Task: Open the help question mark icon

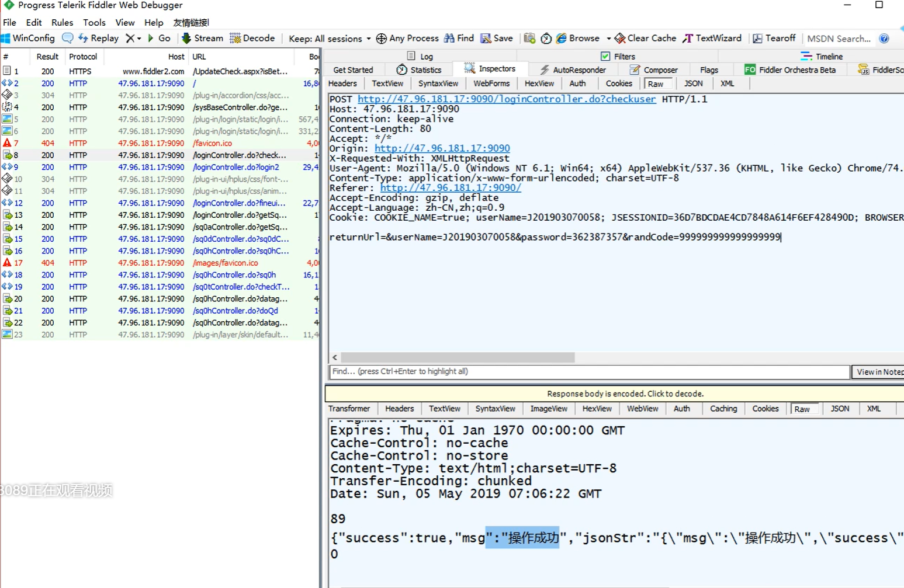Action: click(884, 39)
